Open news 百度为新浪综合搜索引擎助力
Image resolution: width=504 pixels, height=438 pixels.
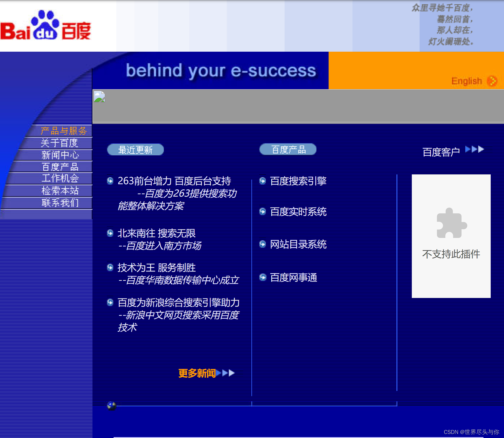[x=179, y=303]
